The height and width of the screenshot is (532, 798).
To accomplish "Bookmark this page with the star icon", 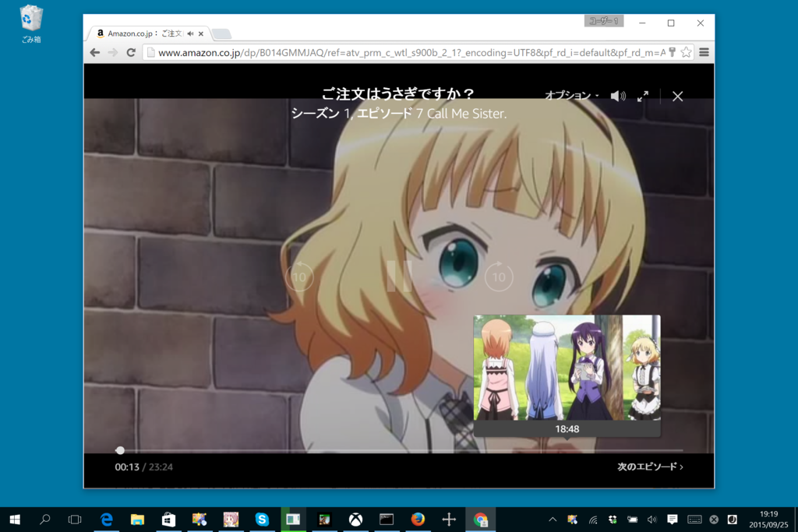I will click(686, 52).
